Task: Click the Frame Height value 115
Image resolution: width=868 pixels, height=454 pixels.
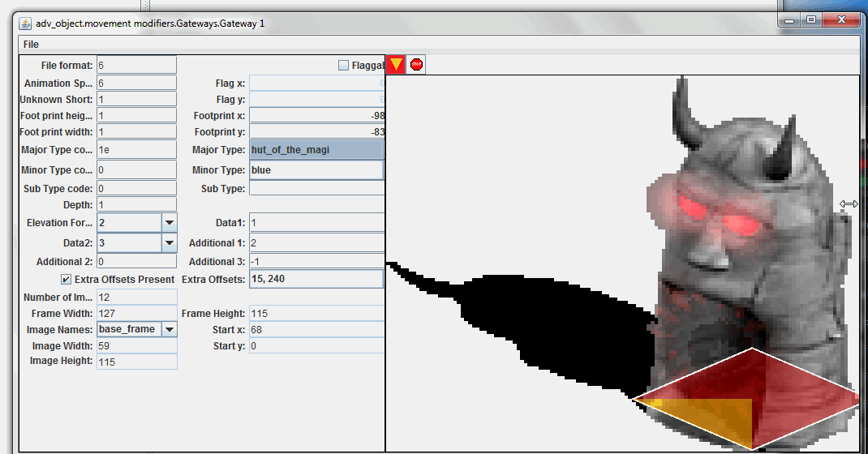Action: (316, 314)
